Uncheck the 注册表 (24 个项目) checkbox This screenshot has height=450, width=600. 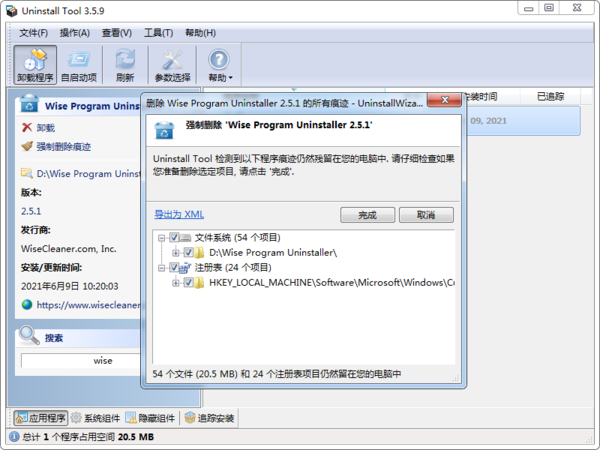pos(174,267)
